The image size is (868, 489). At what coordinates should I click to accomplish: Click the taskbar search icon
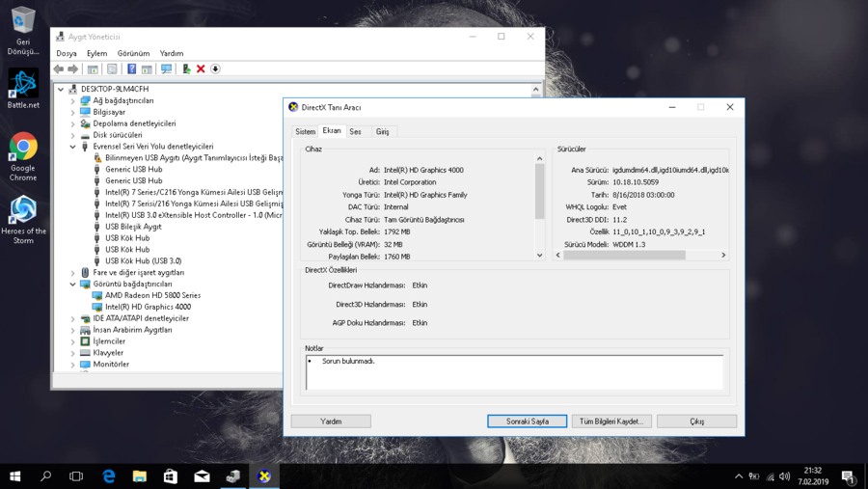click(45, 476)
